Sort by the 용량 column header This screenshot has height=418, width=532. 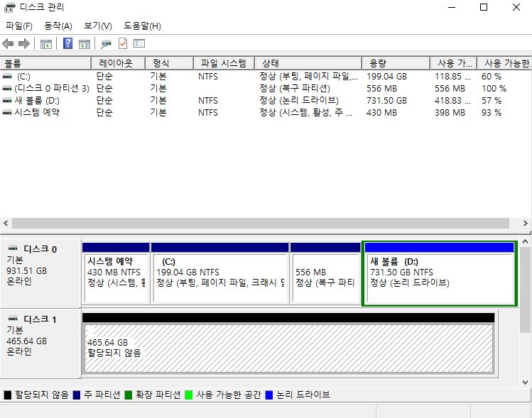[396, 63]
